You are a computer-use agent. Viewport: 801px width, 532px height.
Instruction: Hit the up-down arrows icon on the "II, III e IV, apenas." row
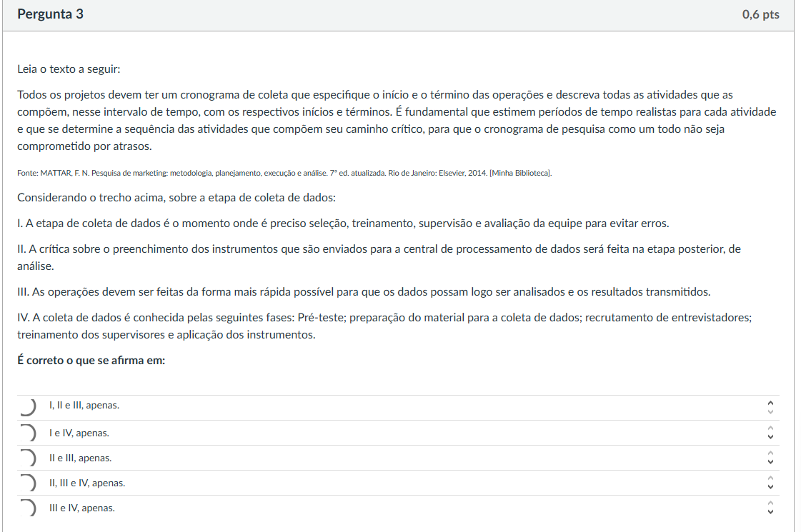[770, 483]
